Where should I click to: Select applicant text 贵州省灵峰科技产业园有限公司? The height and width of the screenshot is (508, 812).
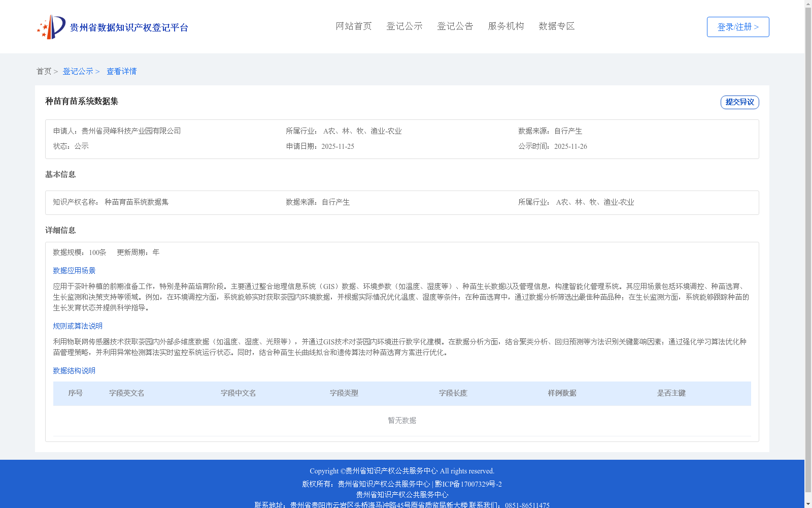(x=131, y=131)
